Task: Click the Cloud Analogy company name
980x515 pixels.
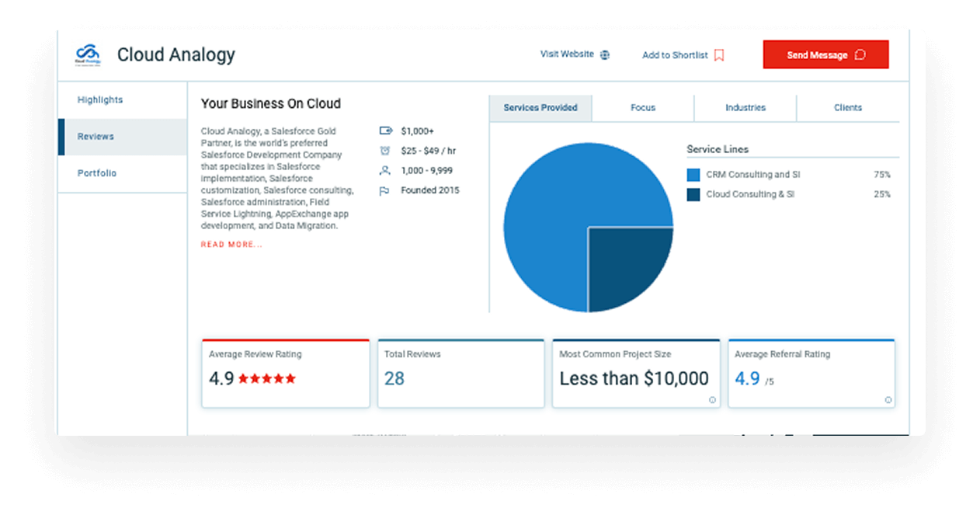Action: pyautogui.click(x=176, y=55)
